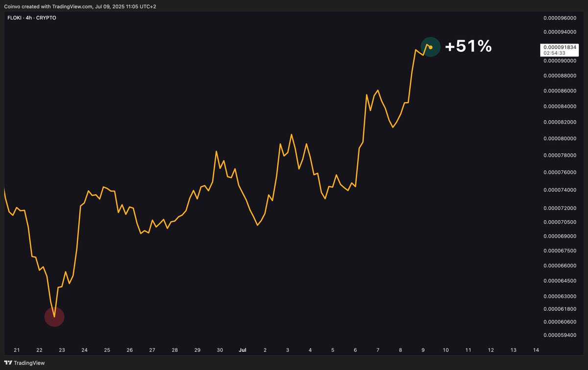
Task: Click date label 28 on time axis
Action: pyautogui.click(x=174, y=350)
